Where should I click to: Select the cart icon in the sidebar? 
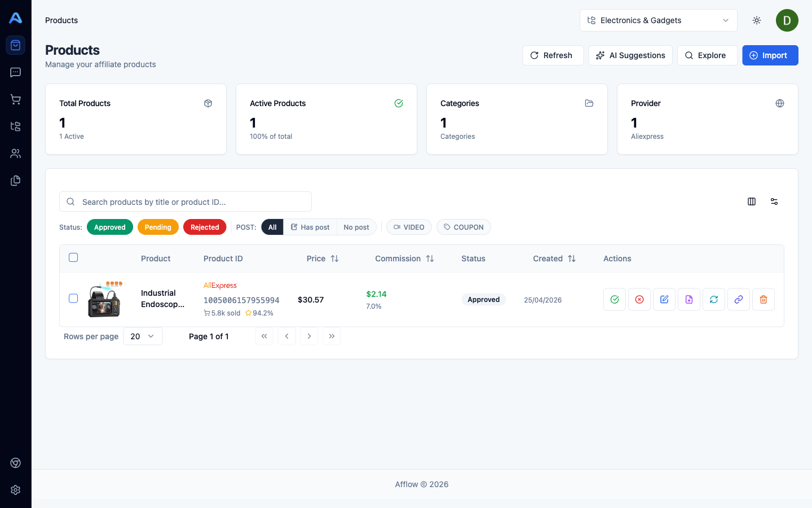point(15,99)
